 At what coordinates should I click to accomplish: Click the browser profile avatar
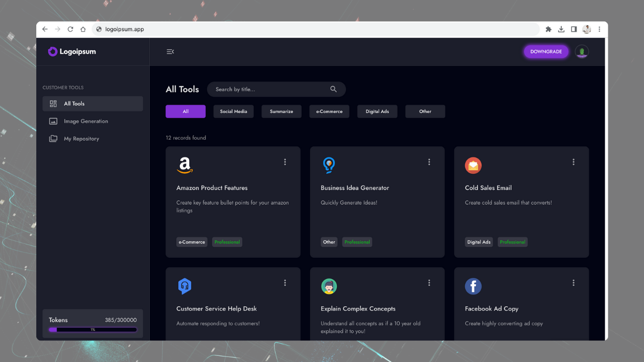click(587, 29)
